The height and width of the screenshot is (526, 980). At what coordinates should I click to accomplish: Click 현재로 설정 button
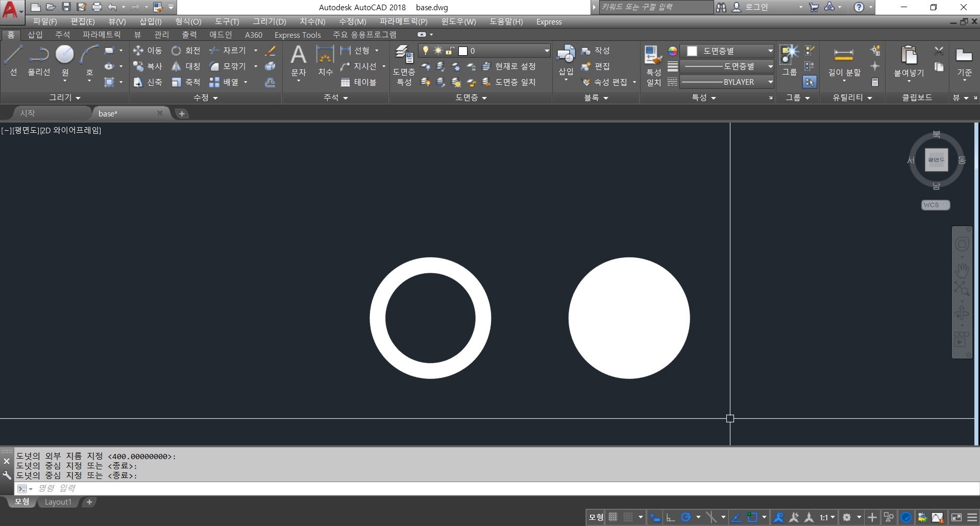click(x=509, y=66)
